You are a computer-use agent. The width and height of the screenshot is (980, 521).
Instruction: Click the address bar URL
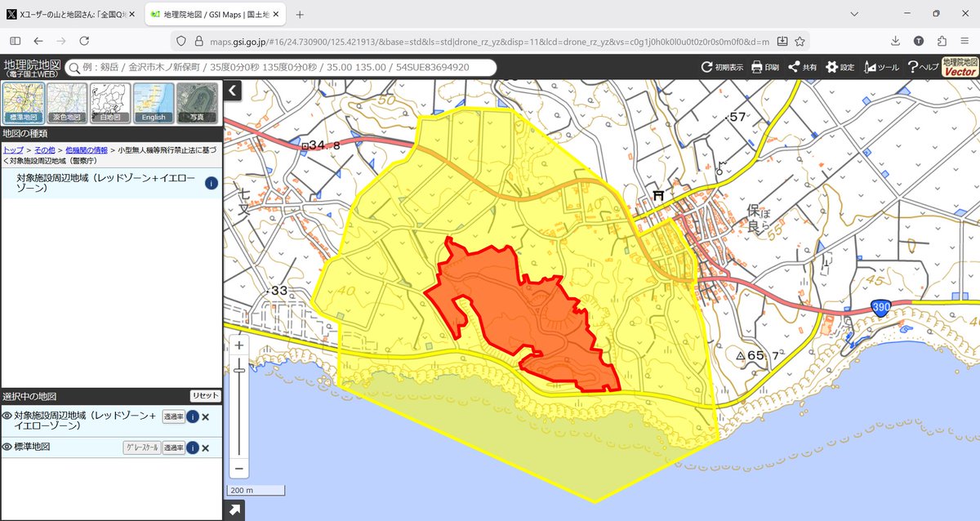click(488, 41)
